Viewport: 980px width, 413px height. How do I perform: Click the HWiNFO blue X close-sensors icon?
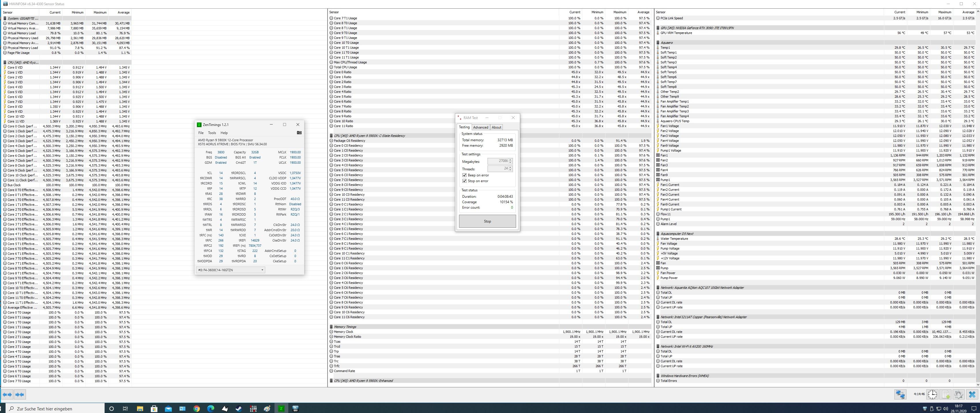[972, 394]
